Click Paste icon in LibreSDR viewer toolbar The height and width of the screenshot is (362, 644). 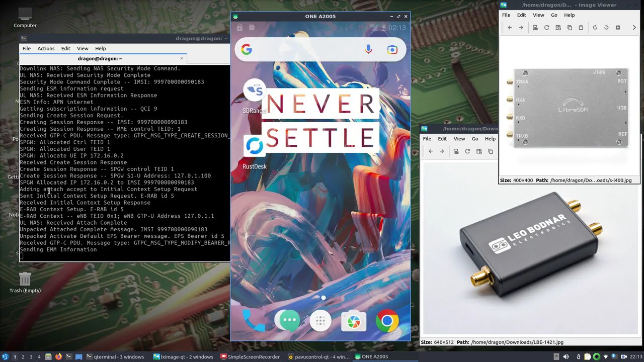point(581,28)
